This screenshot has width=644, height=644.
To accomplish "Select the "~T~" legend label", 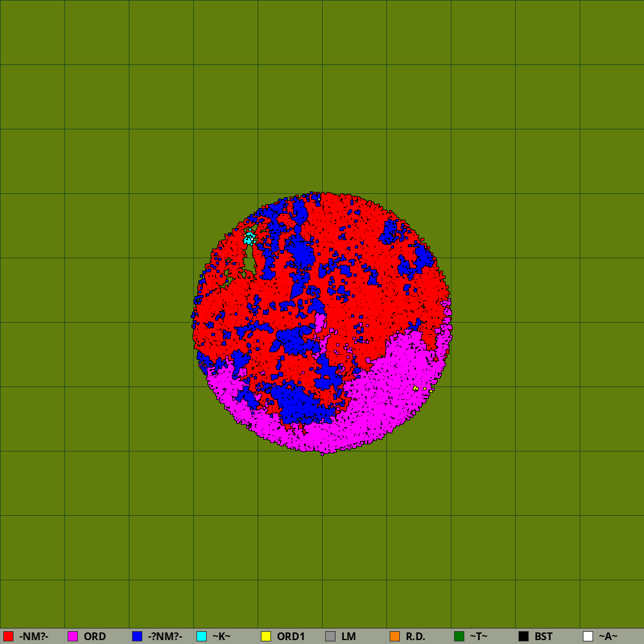I will [478, 636].
